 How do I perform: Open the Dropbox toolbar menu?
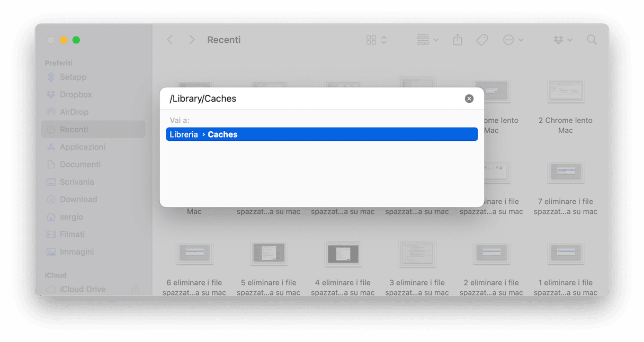click(562, 40)
